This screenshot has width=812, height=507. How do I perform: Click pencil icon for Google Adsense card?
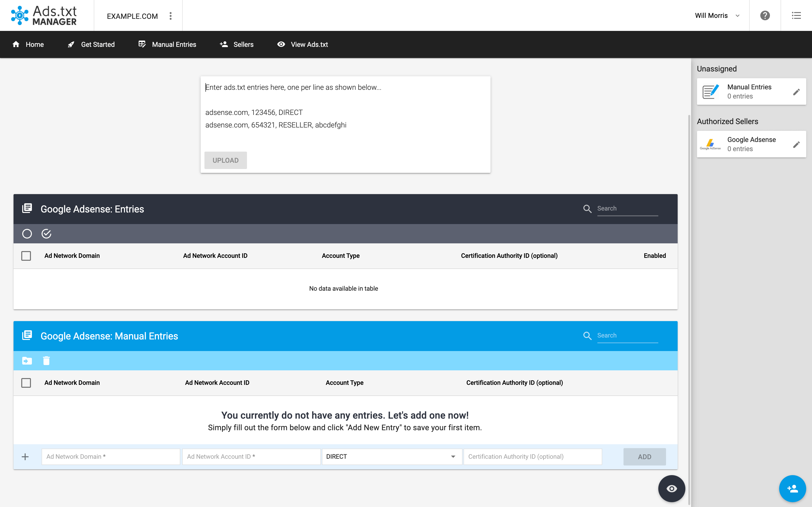click(796, 145)
